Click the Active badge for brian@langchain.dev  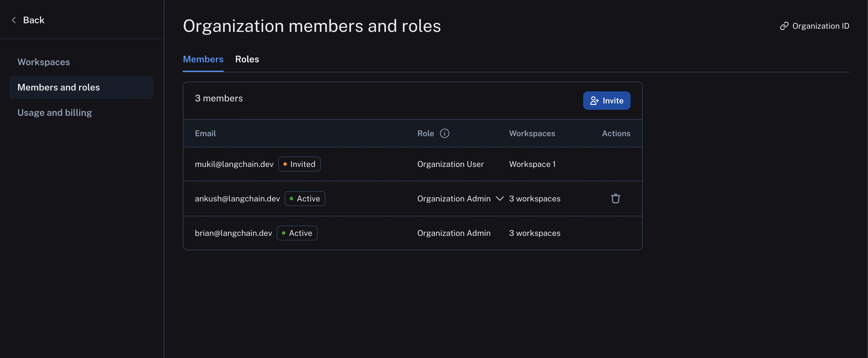(297, 233)
